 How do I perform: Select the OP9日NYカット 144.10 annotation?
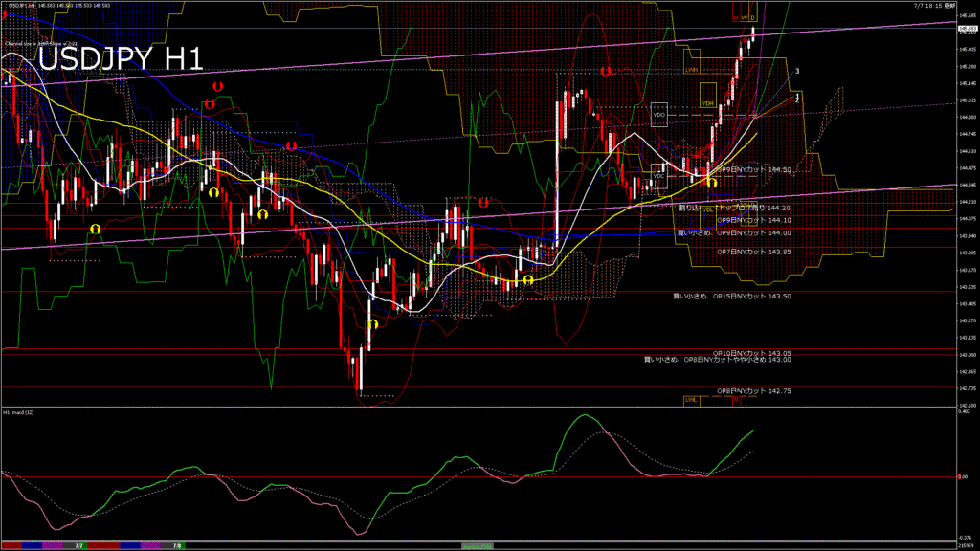tap(754, 221)
